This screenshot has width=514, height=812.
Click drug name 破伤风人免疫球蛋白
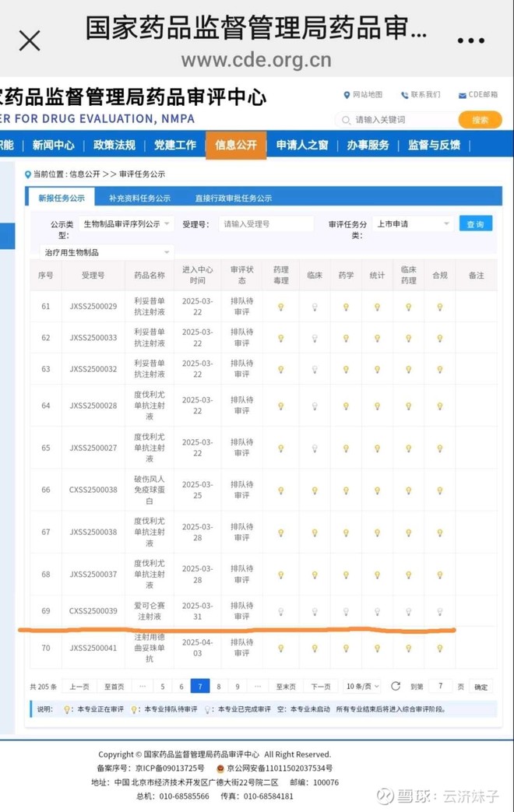[150, 490]
